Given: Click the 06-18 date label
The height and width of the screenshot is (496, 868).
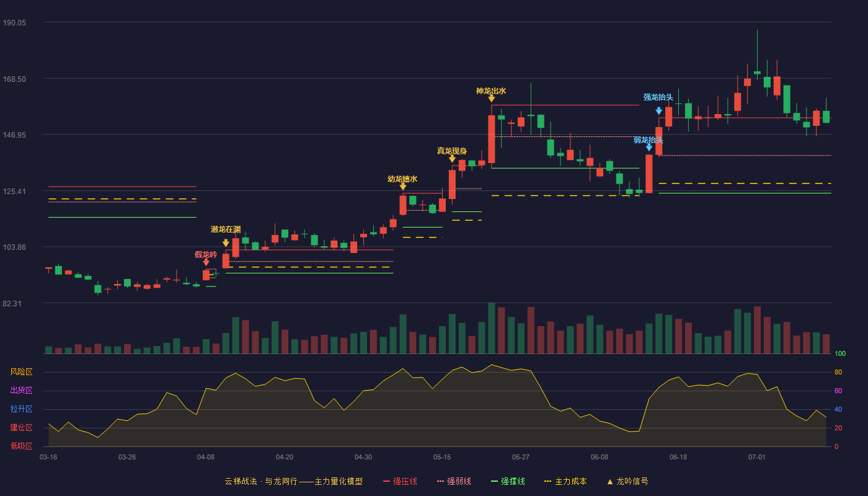Looking at the screenshot, I should click(678, 457).
